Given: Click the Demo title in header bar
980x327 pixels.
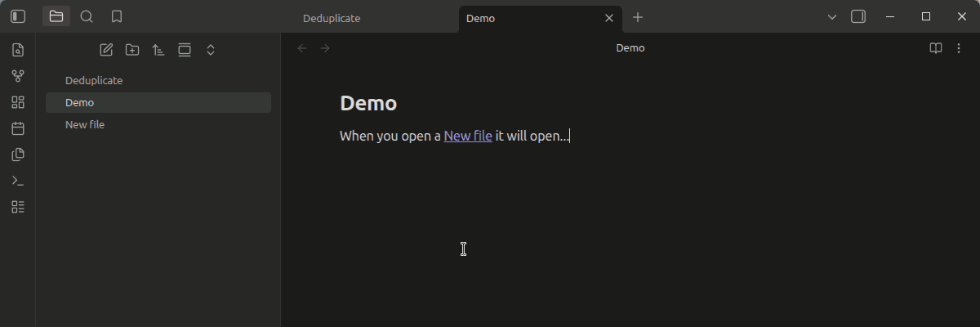Looking at the screenshot, I should pyautogui.click(x=630, y=48).
